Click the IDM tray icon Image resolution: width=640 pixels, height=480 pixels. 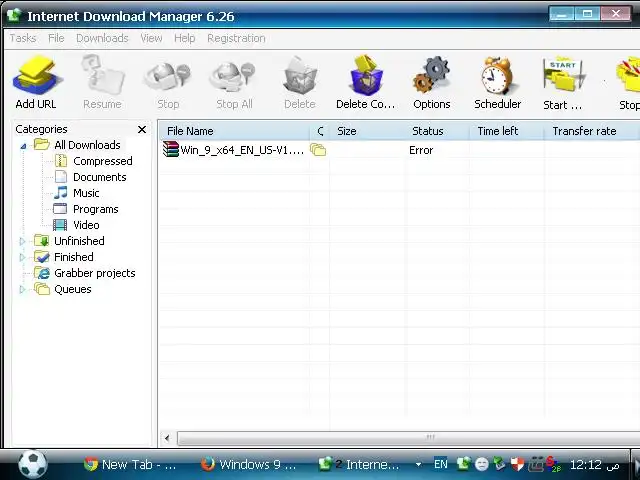pyautogui.click(x=464, y=464)
